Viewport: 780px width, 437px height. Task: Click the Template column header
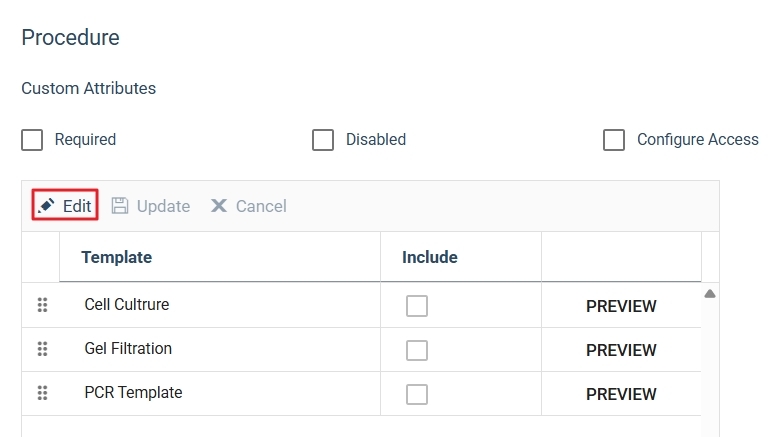pos(117,257)
